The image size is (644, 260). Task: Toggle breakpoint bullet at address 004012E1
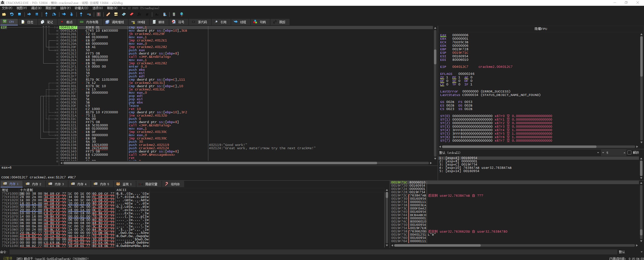tap(57, 50)
